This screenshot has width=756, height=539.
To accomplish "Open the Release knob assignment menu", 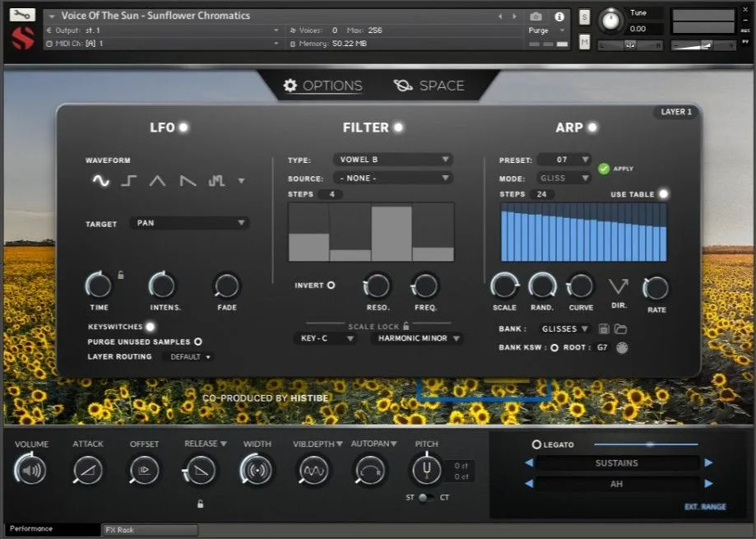I will click(224, 444).
